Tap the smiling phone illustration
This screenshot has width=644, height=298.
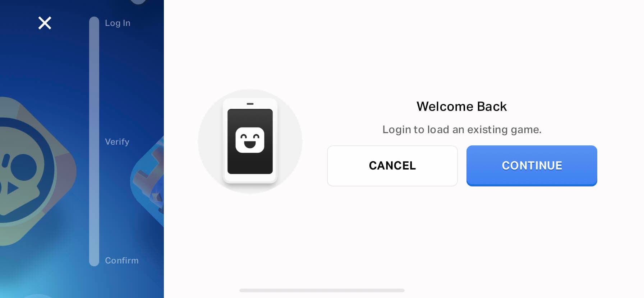(x=250, y=141)
